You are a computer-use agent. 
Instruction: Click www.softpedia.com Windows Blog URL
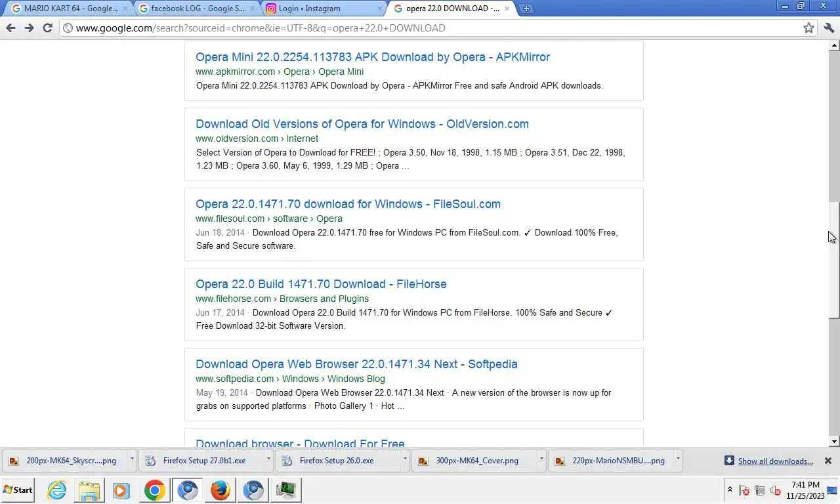[290, 379]
